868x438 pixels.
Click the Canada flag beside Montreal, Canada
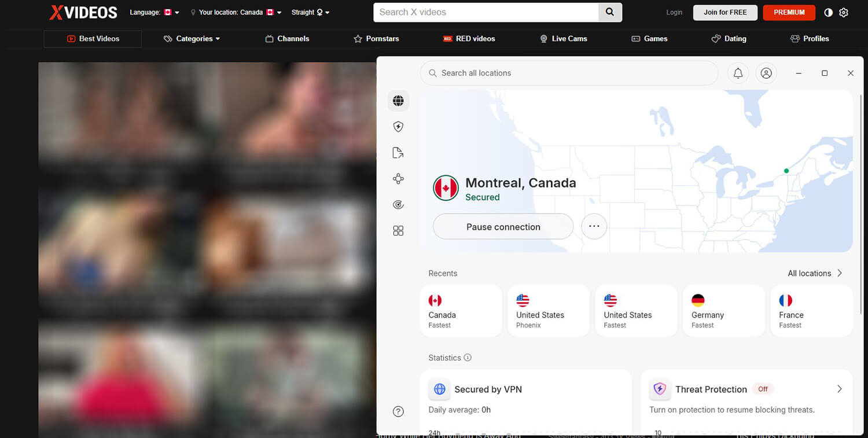tap(446, 188)
